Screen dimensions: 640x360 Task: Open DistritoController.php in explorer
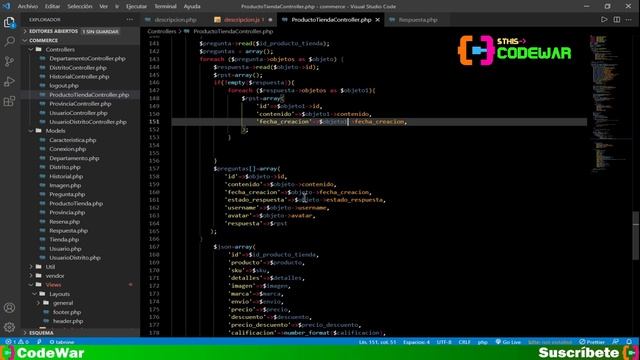(x=78, y=68)
